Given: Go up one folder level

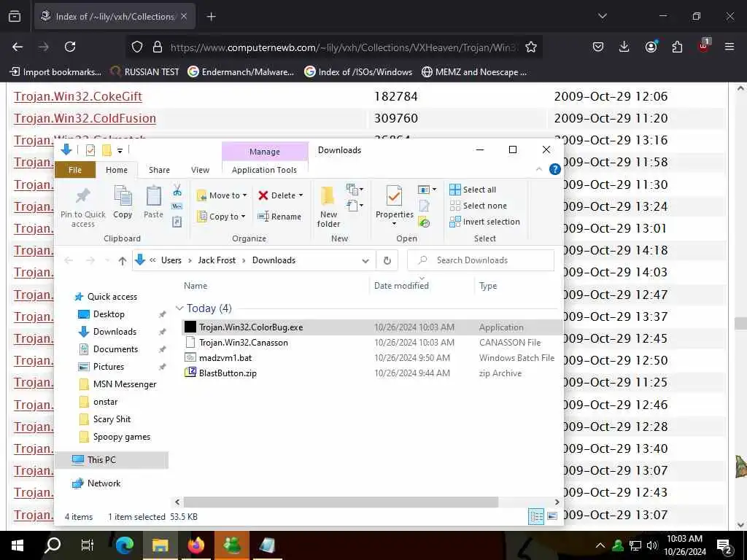Looking at the screenshot, I should pyautogui.click(x=123, y=260).
